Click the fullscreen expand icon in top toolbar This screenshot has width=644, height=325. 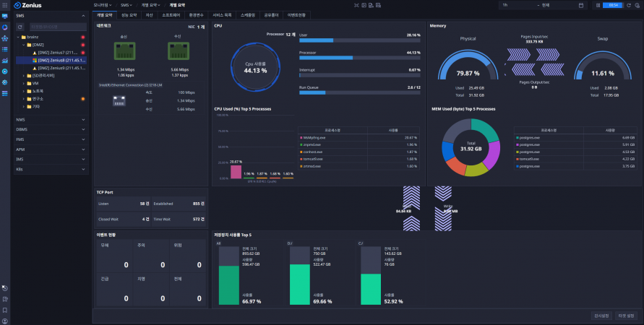(x=356, y=5)
